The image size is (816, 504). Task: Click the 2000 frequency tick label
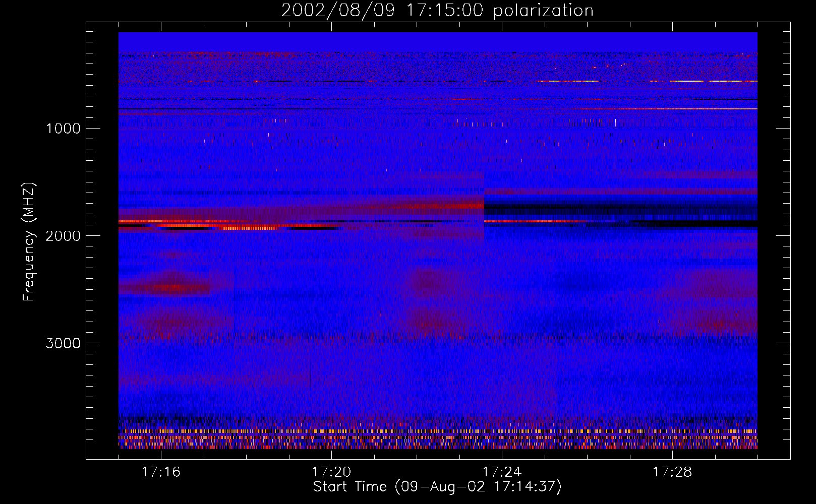[x=63, y=236]
